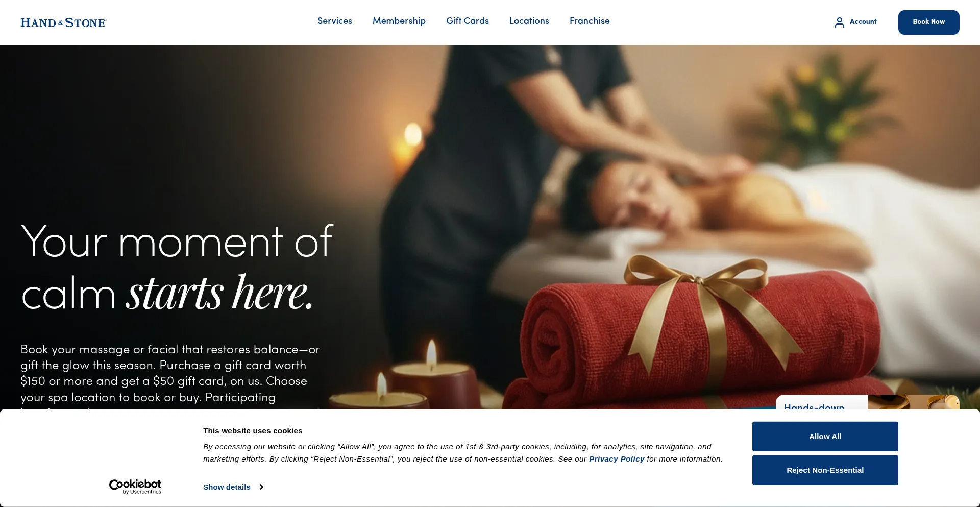This screenshot has height=507, width=980.
Task: Click the promo card thumbnail image
Action: point(914,402)
